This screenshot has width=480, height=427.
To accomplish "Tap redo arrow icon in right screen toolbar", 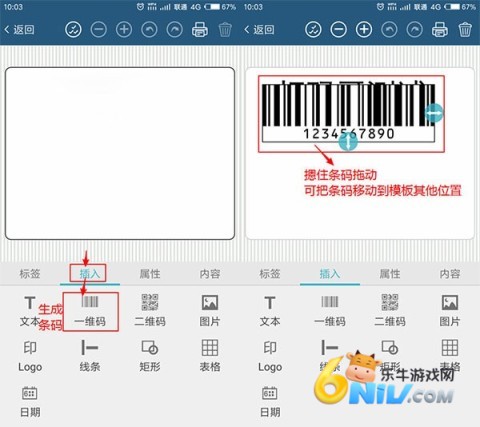I will click(x=415, y=30).
